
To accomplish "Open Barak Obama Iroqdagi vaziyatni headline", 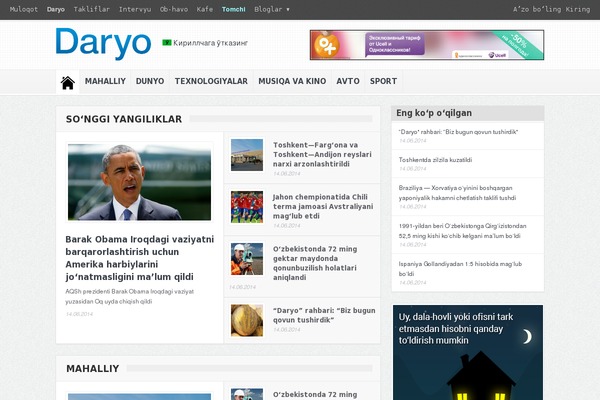I will click(x=139, y=260).
